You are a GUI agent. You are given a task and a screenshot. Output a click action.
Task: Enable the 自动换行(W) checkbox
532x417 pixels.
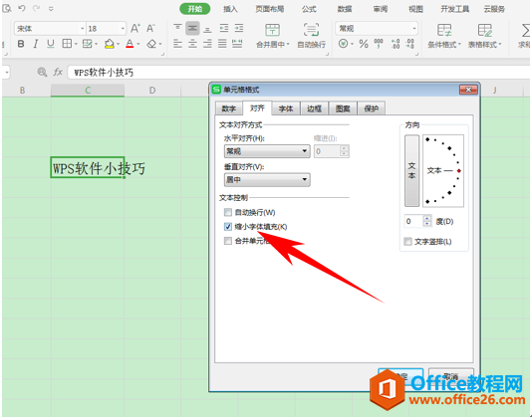pos(228,213)
